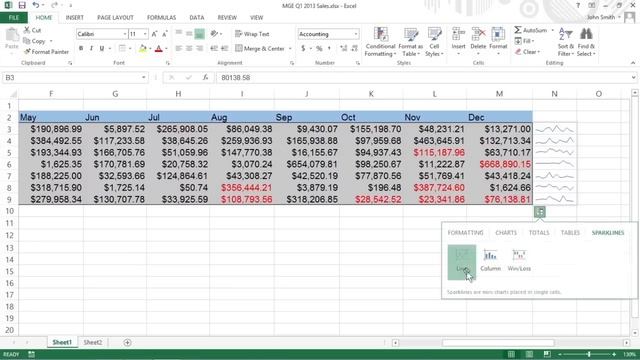Open Format as Table gallery

point(411,42)
